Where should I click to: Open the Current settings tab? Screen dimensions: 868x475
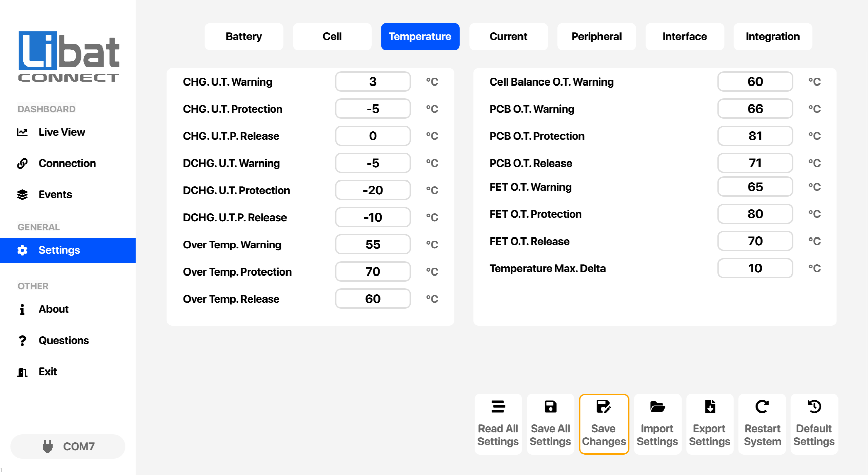coord(508,37)
